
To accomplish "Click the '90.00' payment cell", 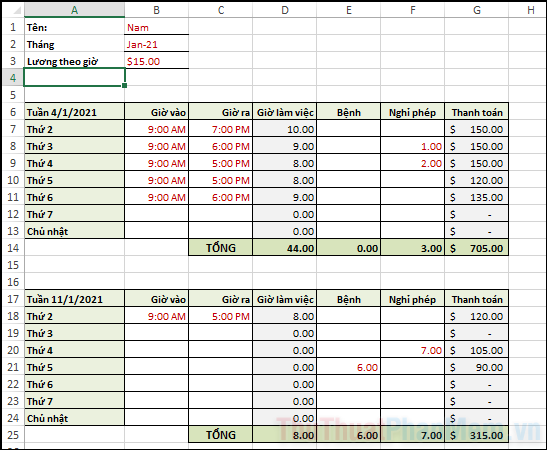I will pos(477,367).
